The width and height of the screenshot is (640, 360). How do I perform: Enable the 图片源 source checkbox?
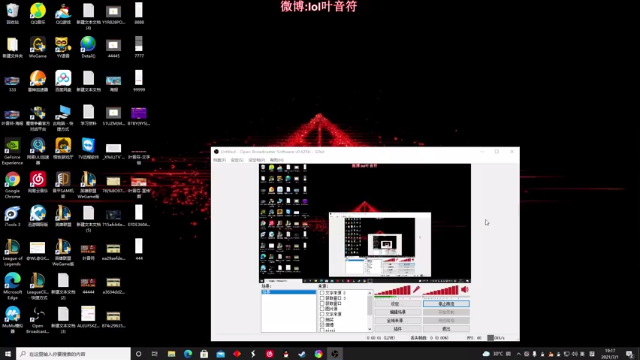tap(322, 309)
